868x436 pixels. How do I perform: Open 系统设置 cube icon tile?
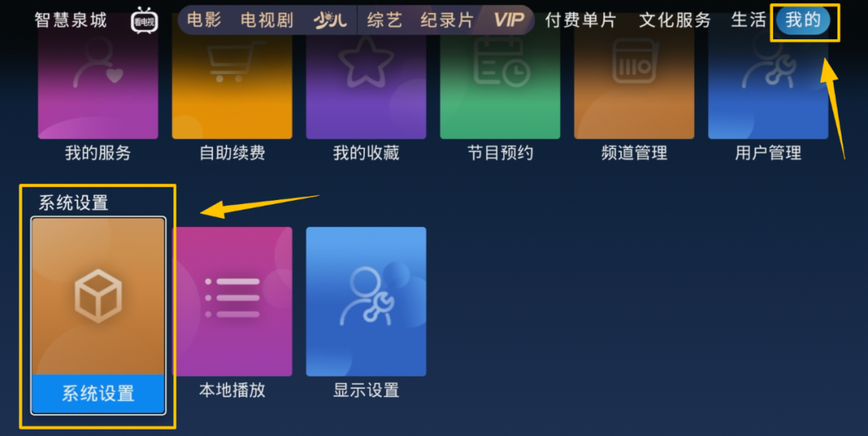(x=98, y=316)
